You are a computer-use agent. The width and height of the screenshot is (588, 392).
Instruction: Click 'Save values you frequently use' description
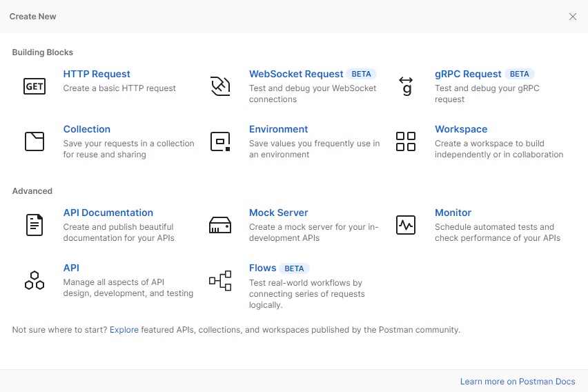point(314,149)
